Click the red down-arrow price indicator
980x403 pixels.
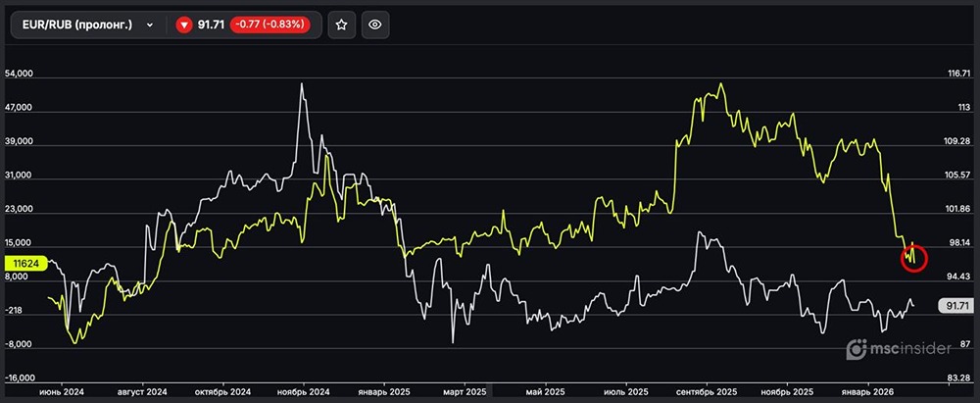tap(183, 25)
